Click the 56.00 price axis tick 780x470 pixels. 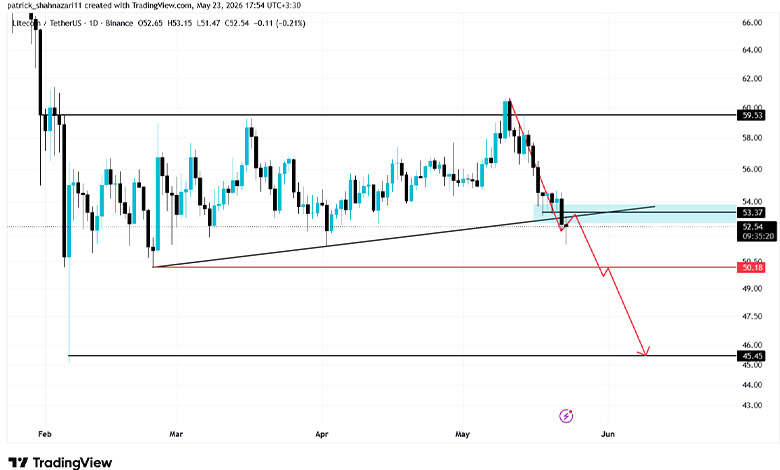pyautogui.click(x=752, y=169)
